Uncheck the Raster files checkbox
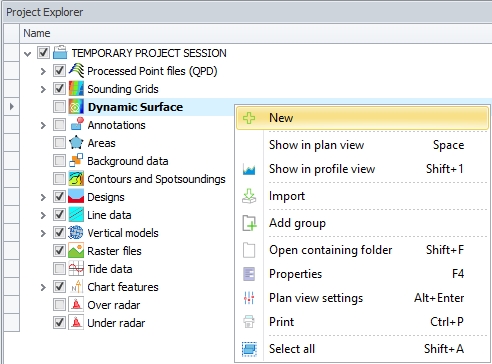The height and width of the screenshot is (364, 492). (x=59, y=251)
